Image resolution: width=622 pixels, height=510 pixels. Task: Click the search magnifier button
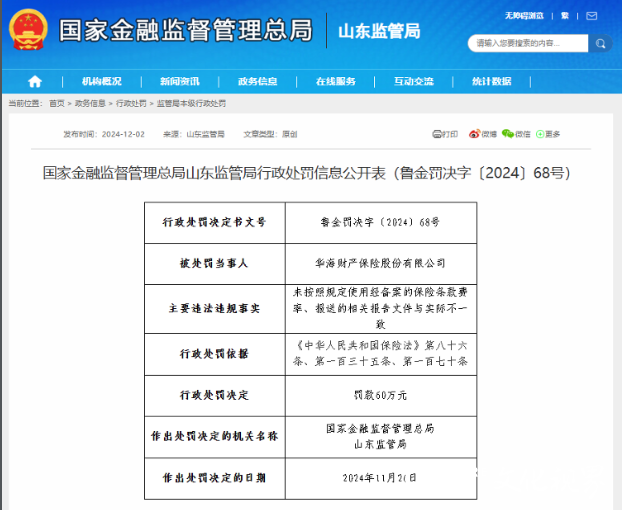coord(600,43)
